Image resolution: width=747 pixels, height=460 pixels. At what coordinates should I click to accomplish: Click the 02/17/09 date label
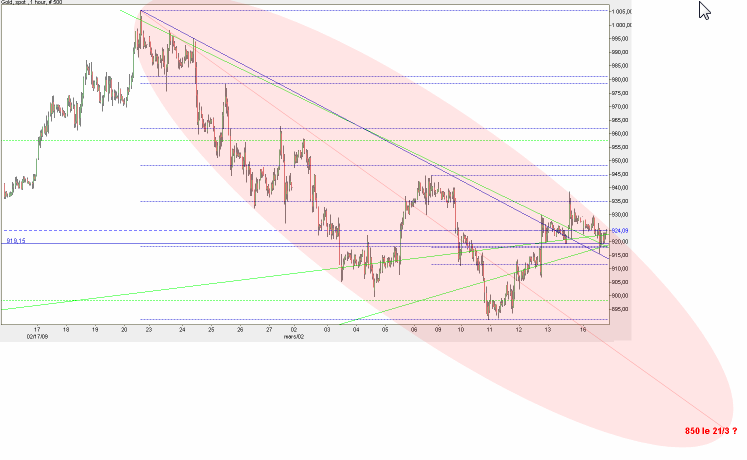click(x=38, y=336)
